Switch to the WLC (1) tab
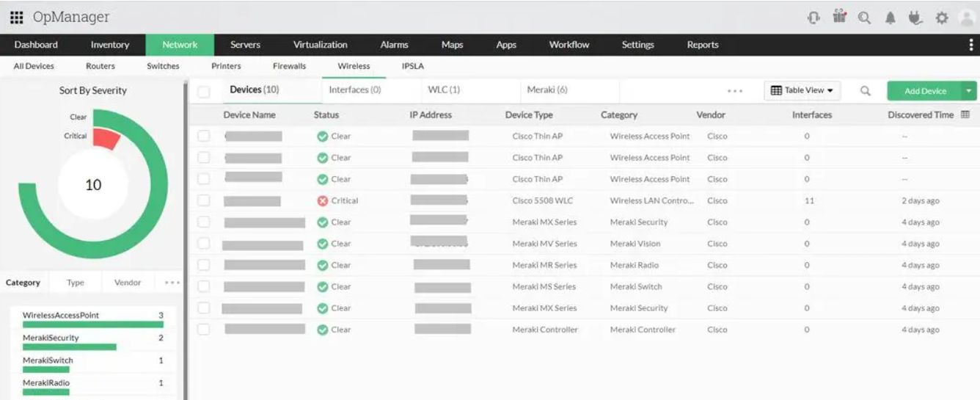Image resolution: width=980 pixels, height=400 pixels. click(444, 90)
